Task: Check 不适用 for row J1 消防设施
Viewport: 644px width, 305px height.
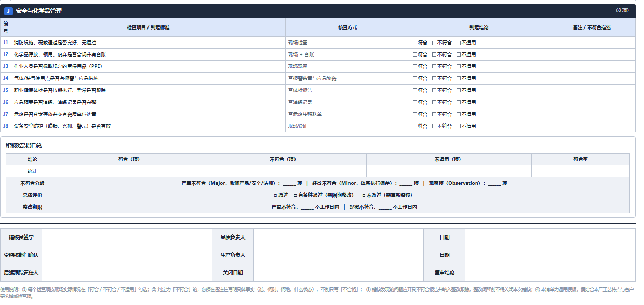Action: coord(459,43)
